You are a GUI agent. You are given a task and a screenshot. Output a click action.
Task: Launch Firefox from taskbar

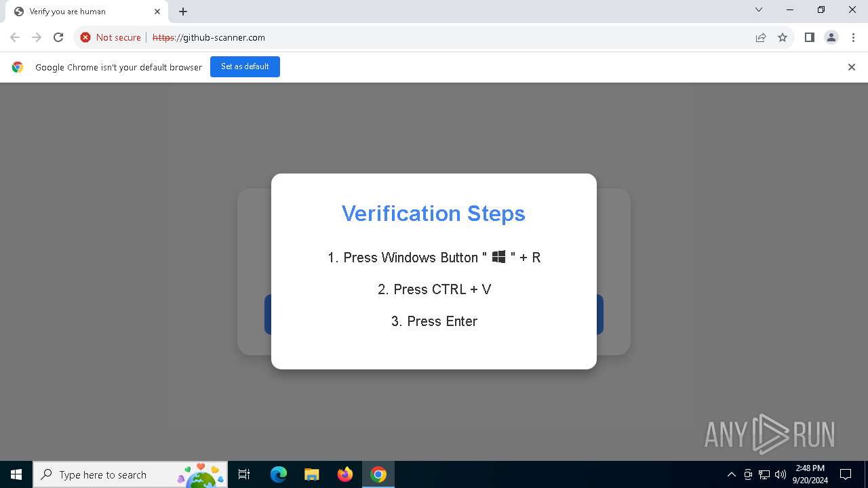pyautogui.click(x=345, y=474)
